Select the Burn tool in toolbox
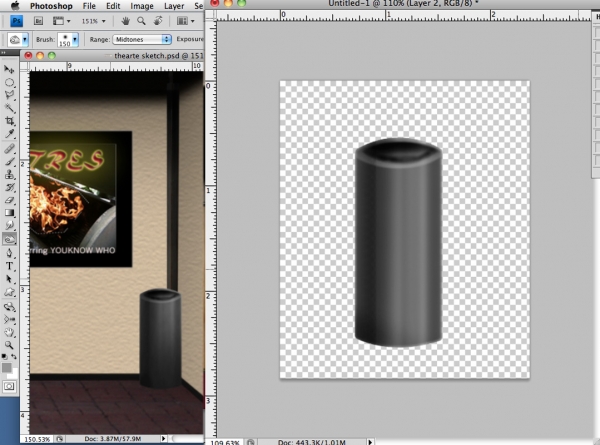The width and height of the screenshot is (600, 445). pyautogui.click(x=9, y=239)
